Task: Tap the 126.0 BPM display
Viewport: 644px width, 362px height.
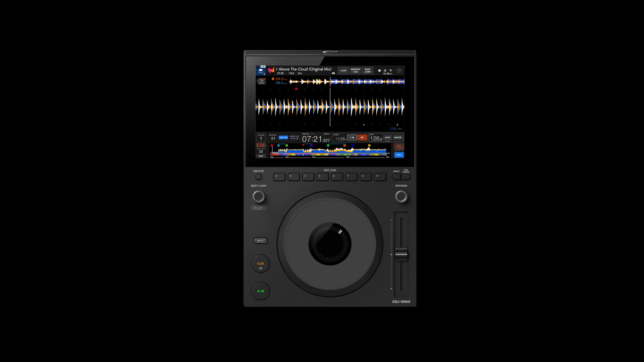Action: click(376, 138)
